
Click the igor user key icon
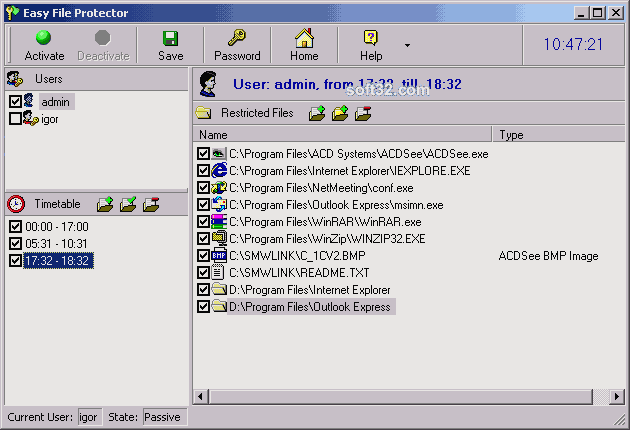[30, 118]
